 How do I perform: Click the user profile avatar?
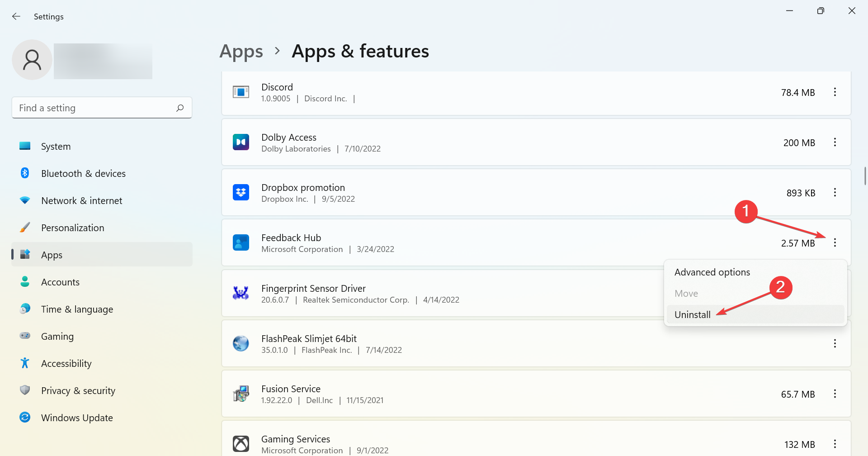point(32,60)
